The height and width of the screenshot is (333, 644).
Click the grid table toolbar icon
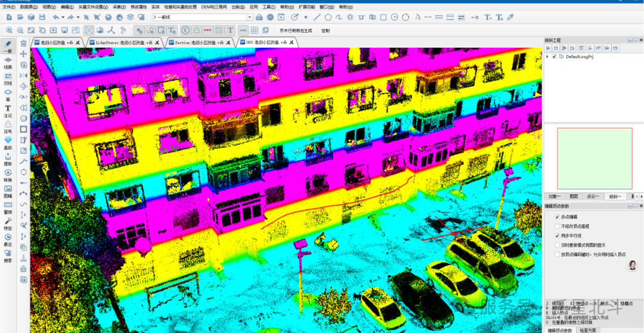click(254, 30)
